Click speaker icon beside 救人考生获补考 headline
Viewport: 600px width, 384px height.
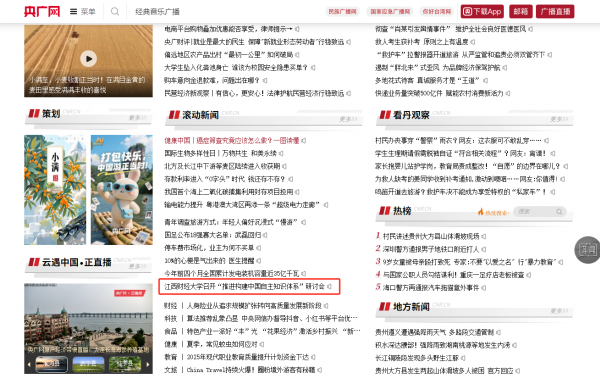point(473,42)
